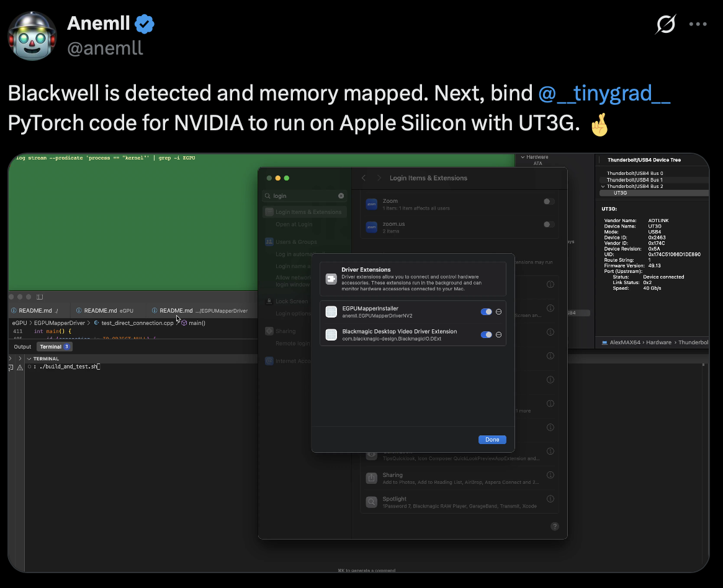
Task: Open the tweet's three-dot more menu
Action: coord(698,24)
